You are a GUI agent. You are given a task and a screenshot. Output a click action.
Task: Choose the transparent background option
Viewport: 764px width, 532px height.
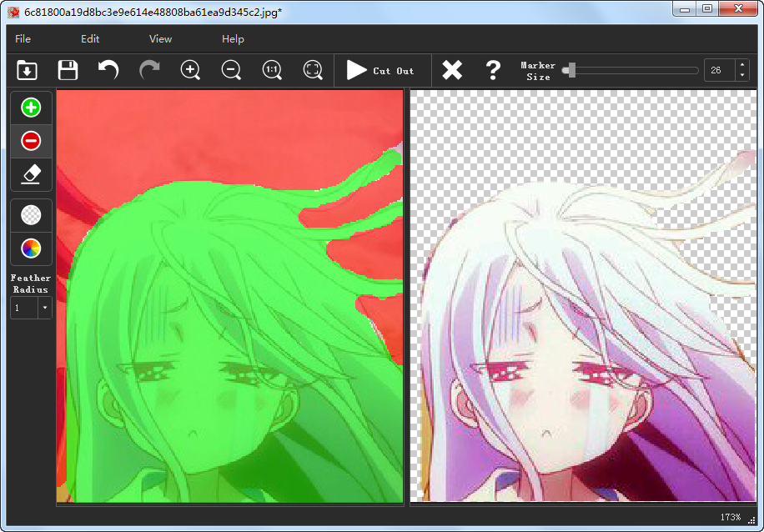(x=31, y=215)
